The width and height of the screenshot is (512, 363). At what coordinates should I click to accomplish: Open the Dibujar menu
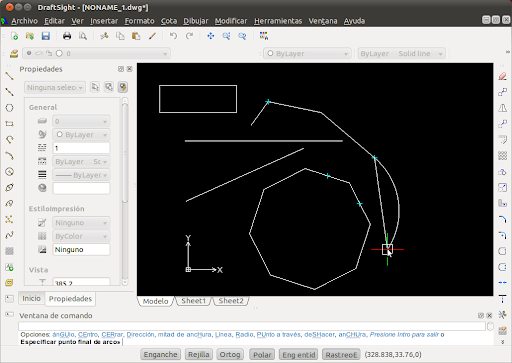[x=196, y=21]
